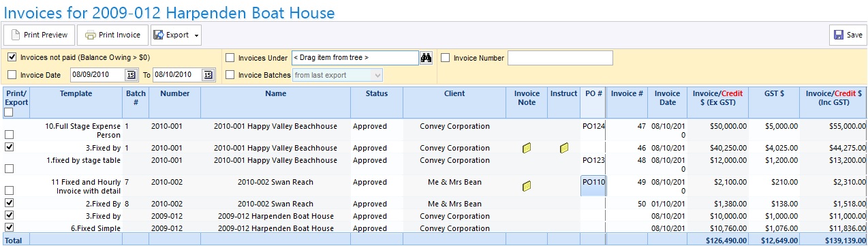
Task: Select the highlighted PO110 cell
Action: [593, 186]
